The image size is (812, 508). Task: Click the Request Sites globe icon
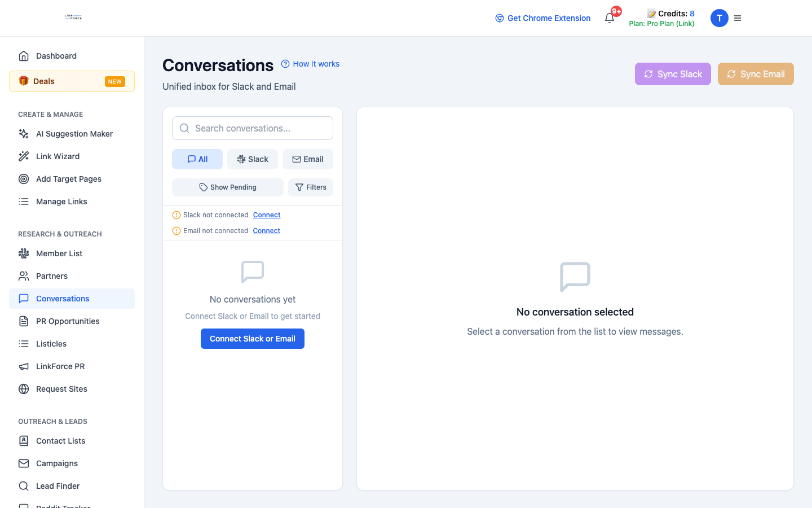click(24, 389)
